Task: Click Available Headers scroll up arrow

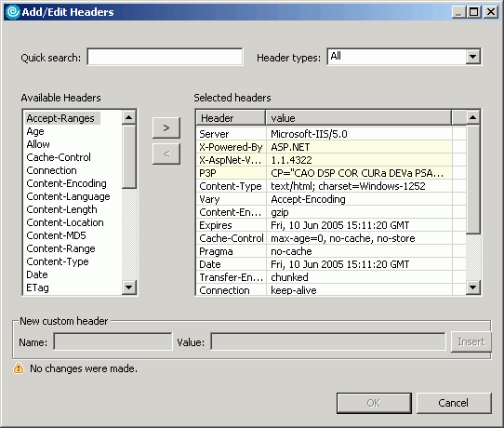Action: pyautogui.click(x=129, y=117)
